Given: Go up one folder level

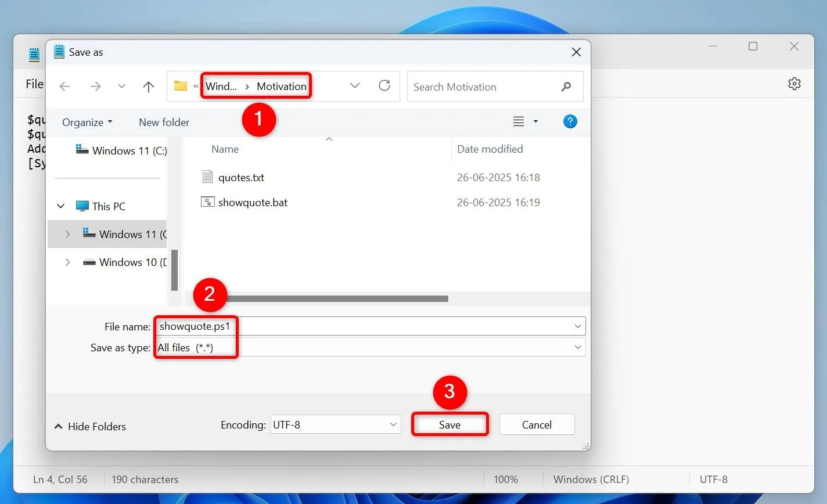Looking at the screenshot, I should [x=149, y=87].
